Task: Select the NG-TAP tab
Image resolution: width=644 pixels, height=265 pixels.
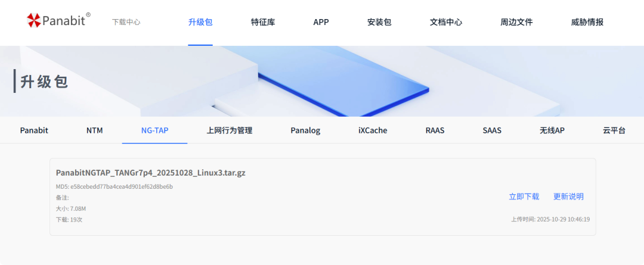Action: (155, 130)
